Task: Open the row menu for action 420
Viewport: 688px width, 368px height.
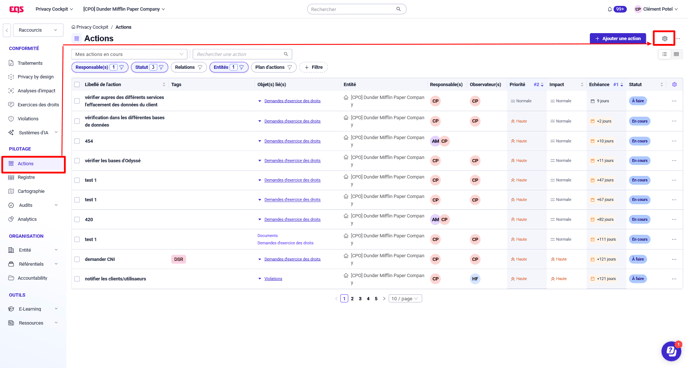Action: click(674, 219)
